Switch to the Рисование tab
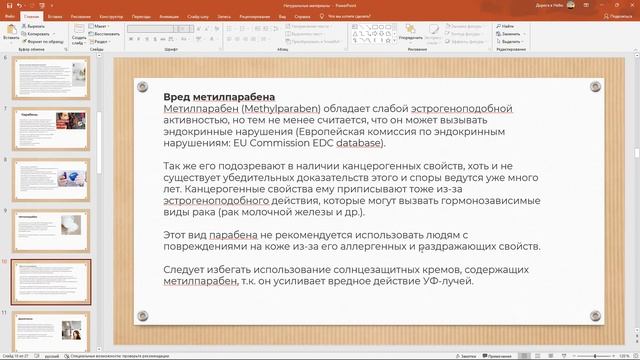 click(x=80, y=17)
